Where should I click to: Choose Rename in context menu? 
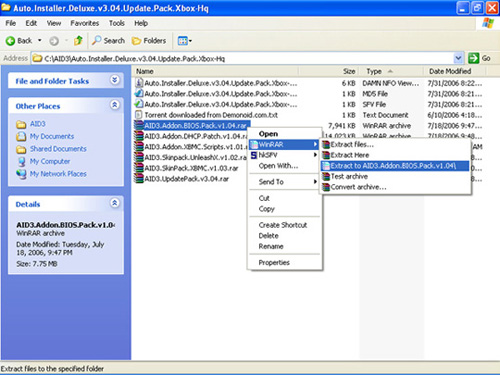[285, 247]
